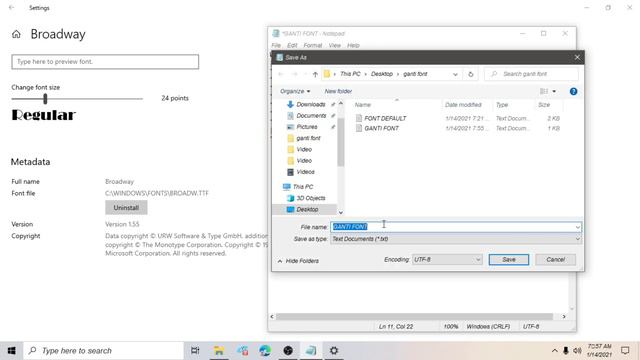Open the view options dropdown arrow
The image size is (640, 360).
coord(554,91)
